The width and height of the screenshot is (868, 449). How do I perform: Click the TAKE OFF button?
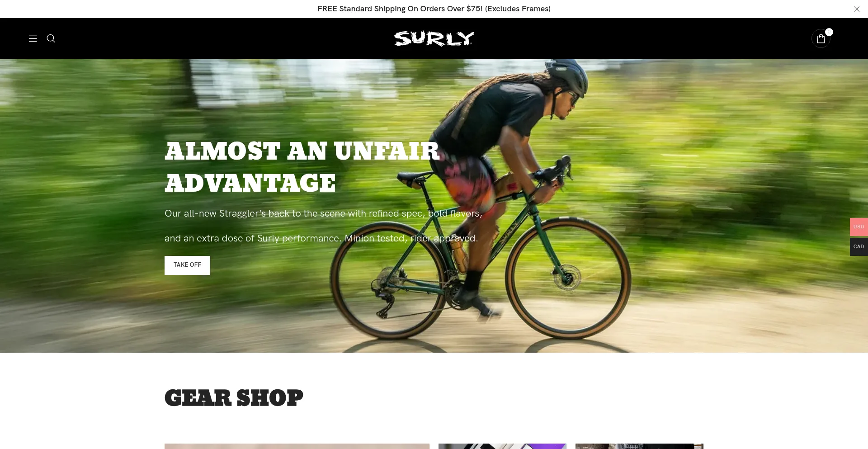click(187, 265)
